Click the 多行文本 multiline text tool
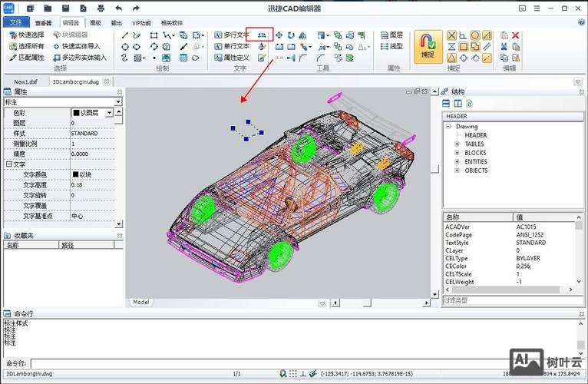 click(231, 35)
